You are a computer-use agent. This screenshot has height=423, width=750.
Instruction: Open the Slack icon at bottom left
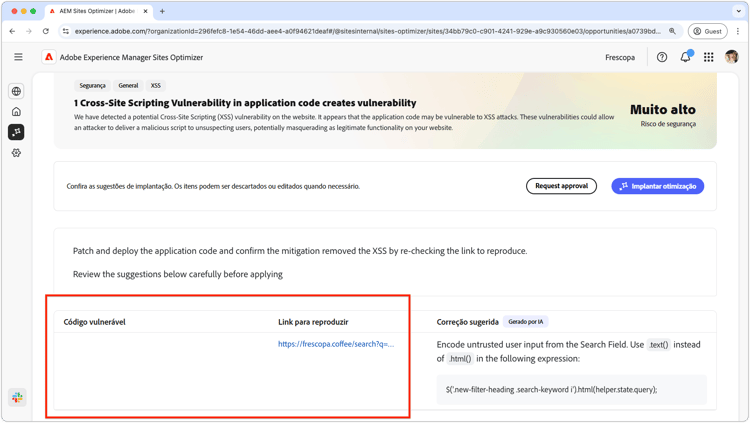click(x=17, y=397)
